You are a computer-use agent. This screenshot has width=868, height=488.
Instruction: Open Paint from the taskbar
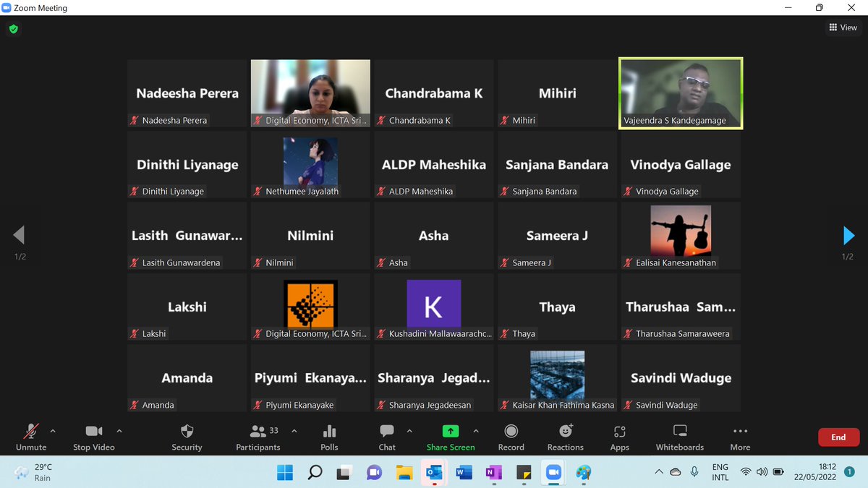pyautogui.click(x=582, y=472)
